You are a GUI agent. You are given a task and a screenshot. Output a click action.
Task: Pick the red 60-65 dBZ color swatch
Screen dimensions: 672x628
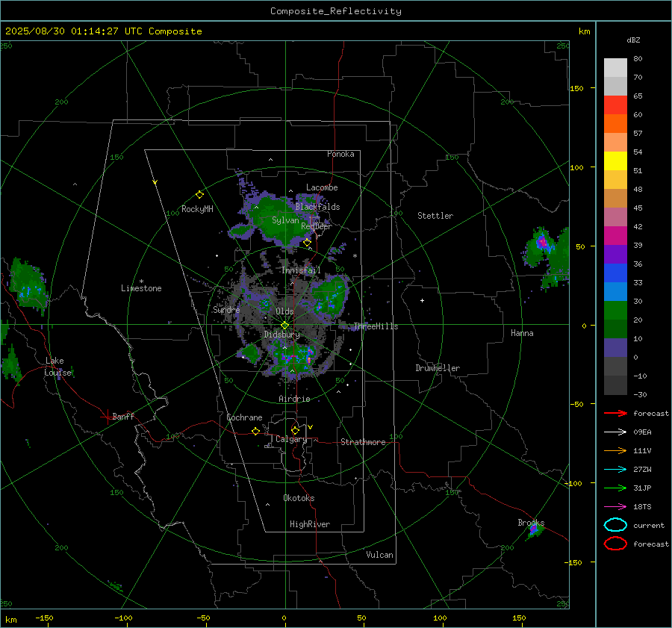click(615, 105)
